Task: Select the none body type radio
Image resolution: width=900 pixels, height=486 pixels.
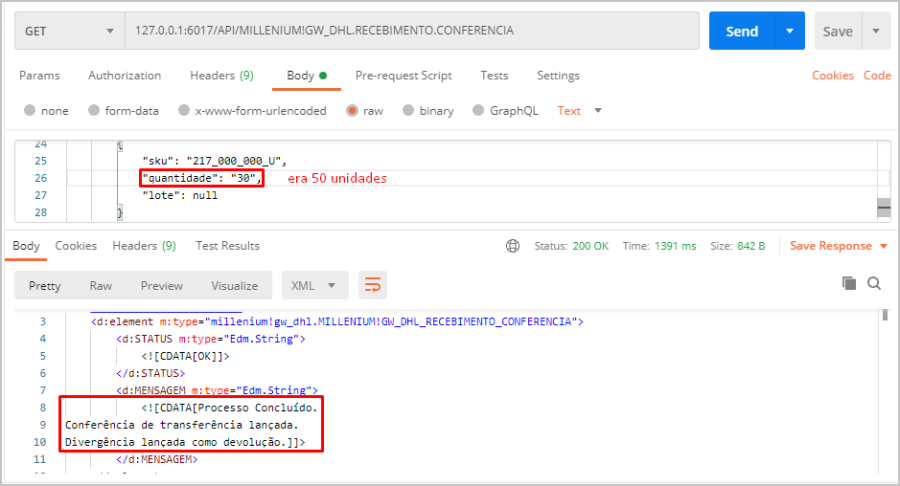Action: (x=30, y=110)
